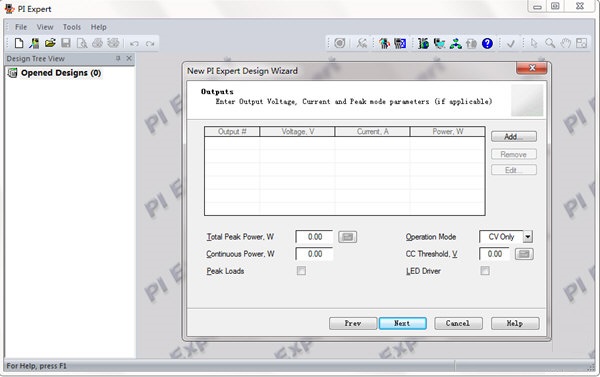Open the Tools menu
600x377 pixels.
coord(72,27)
